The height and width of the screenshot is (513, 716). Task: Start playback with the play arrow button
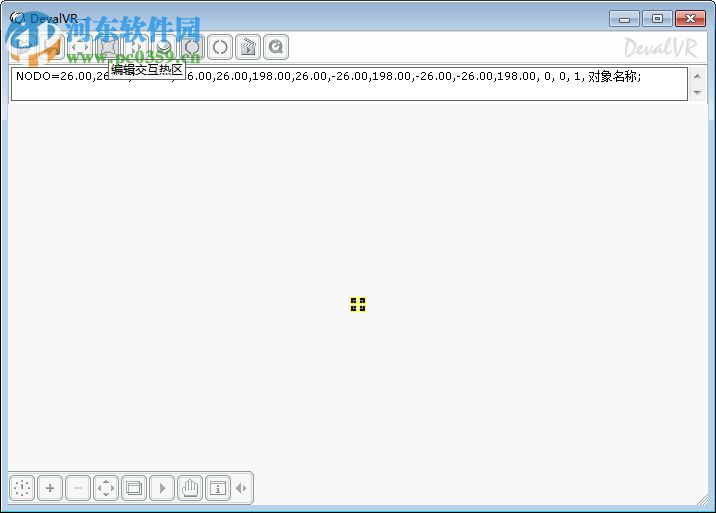(162, 488)
